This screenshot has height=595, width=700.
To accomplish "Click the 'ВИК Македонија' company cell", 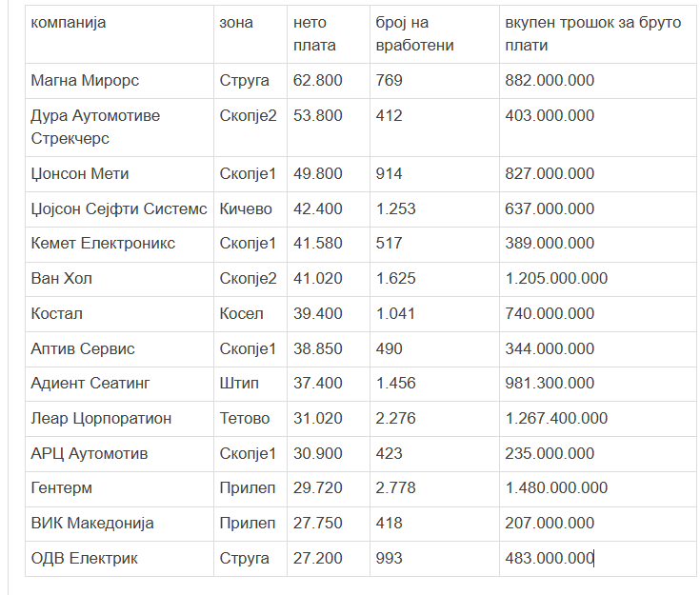I will [92, 523].
